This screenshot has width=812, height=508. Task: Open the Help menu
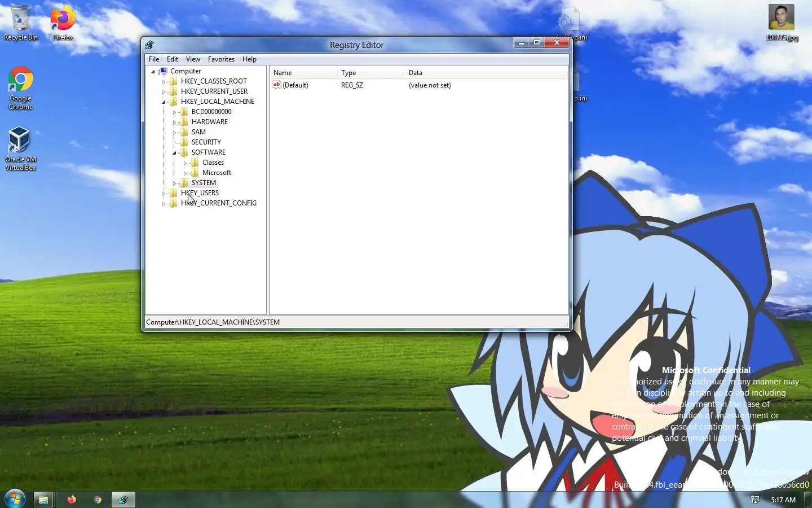(x=249, y=59)
